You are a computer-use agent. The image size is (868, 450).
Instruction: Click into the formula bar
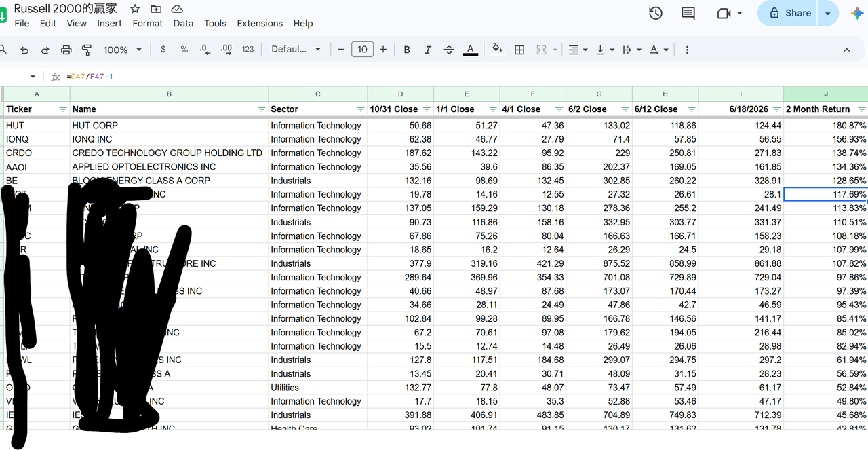pyautogui.click(x=461, y=77)
